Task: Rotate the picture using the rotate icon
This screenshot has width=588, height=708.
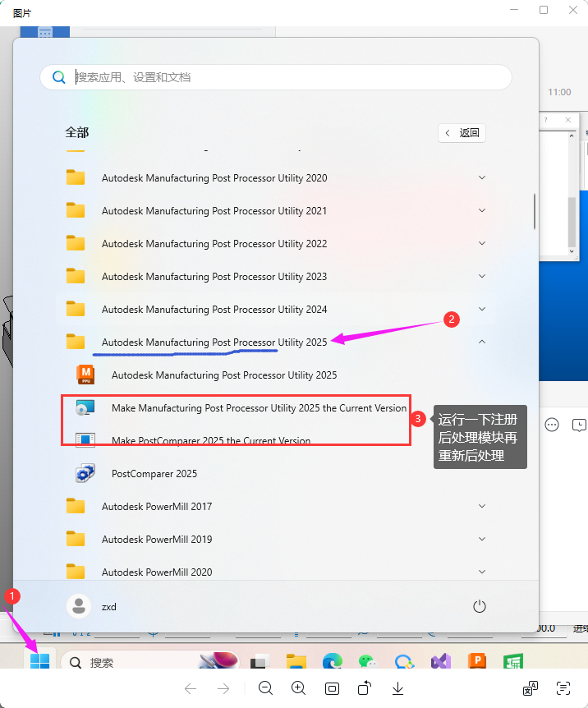Action: (365, 688)
